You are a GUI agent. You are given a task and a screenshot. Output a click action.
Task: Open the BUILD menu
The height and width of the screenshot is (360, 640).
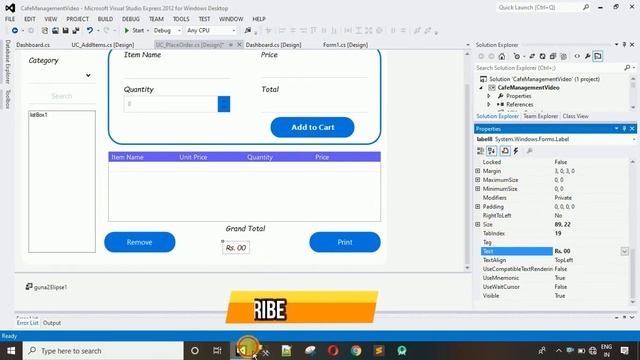[x=105, y=19]
